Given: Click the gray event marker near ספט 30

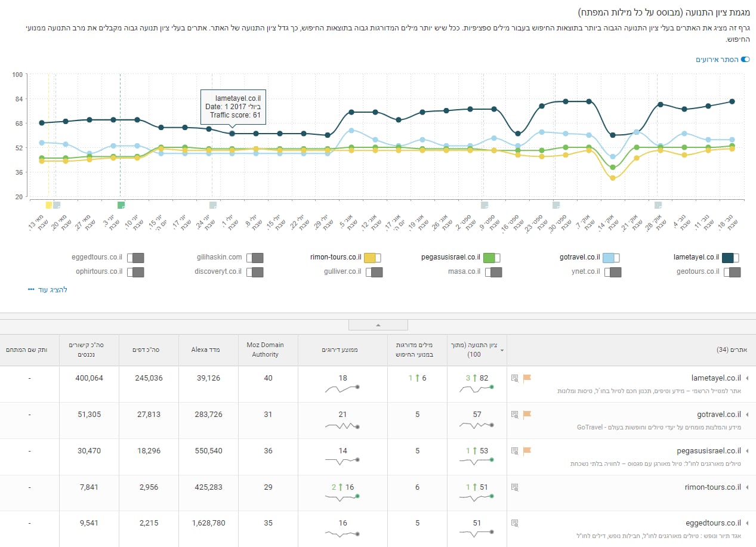Looking at the screenshot, I should click(556, 205).
